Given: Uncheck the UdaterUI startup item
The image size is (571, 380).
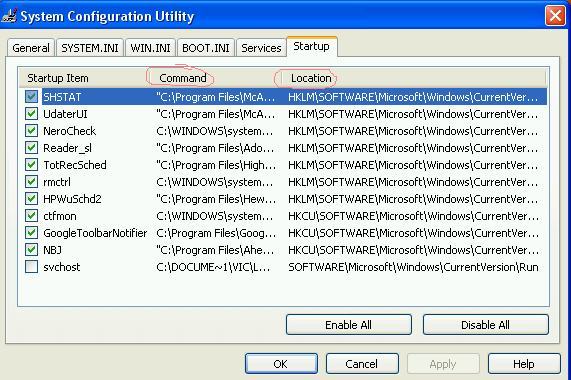Looking at the screenshot, I should point(31,114).
